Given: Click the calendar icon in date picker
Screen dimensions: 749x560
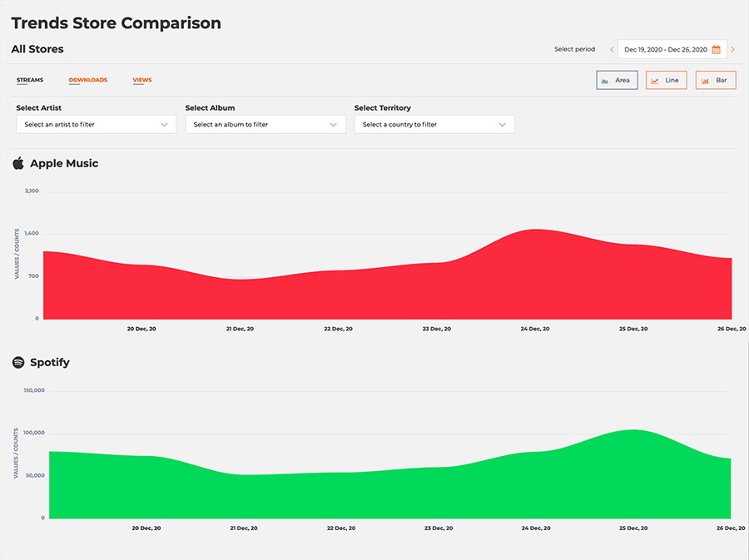Looking at the screenshot, I should pyautogui.click(x=716, y=50).
